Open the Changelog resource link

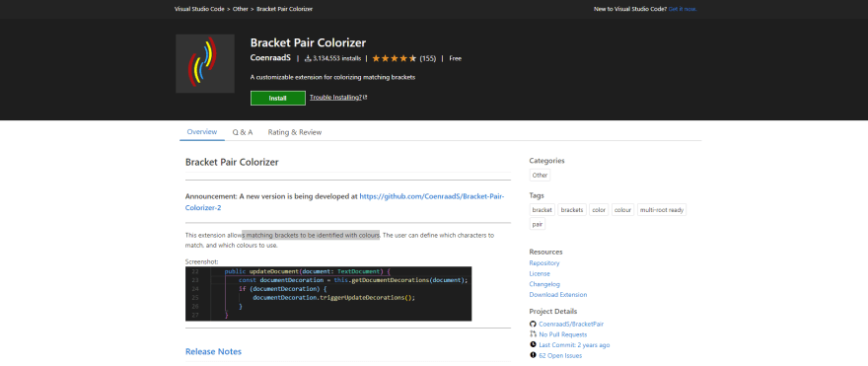point(541,284)
